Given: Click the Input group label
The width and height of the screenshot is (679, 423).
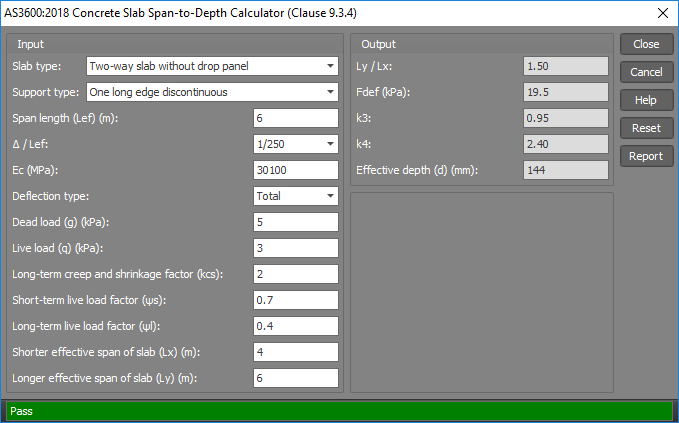Looking at the screenshot, I should (x=30, y=44).
